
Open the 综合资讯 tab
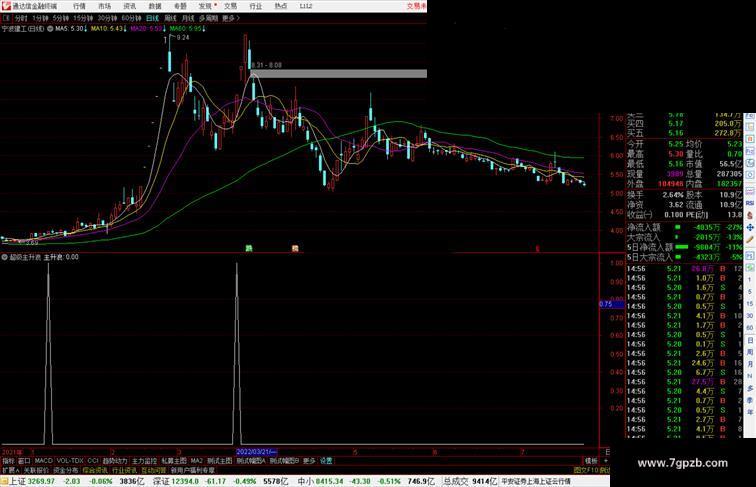[95, 470]
